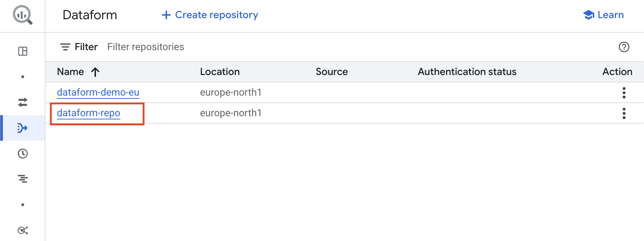Click Authentication status column header
Image resolution: width=644 pixels, height=241 pixels.
point(467,72)
